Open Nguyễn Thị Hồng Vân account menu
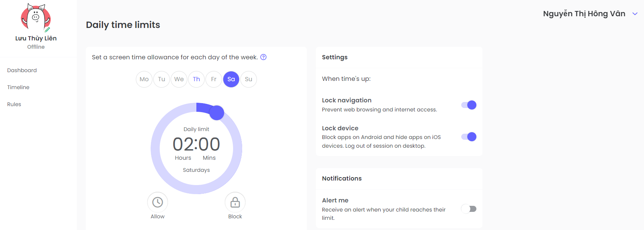This screenshot has height=230, width=644. [x=584, y=14]
